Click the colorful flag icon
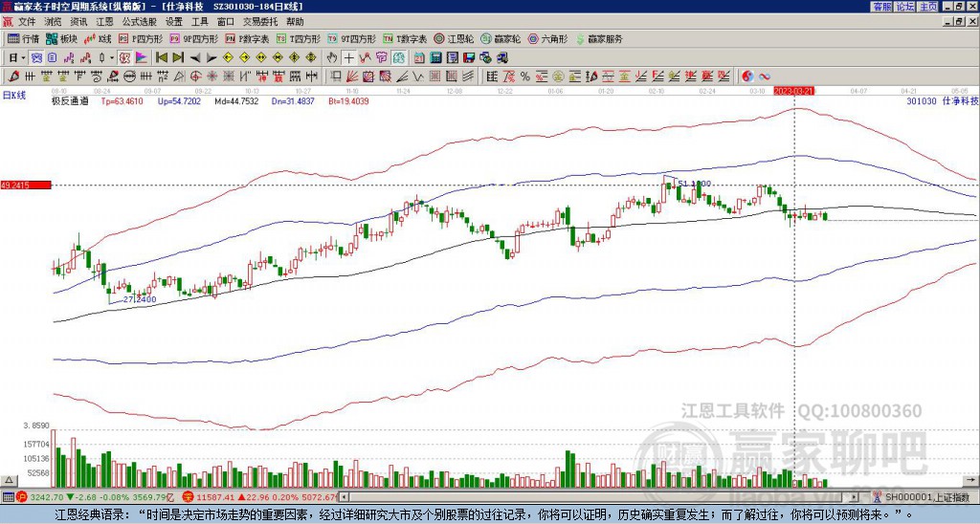980x524 pixels. (x=141, y=58)
